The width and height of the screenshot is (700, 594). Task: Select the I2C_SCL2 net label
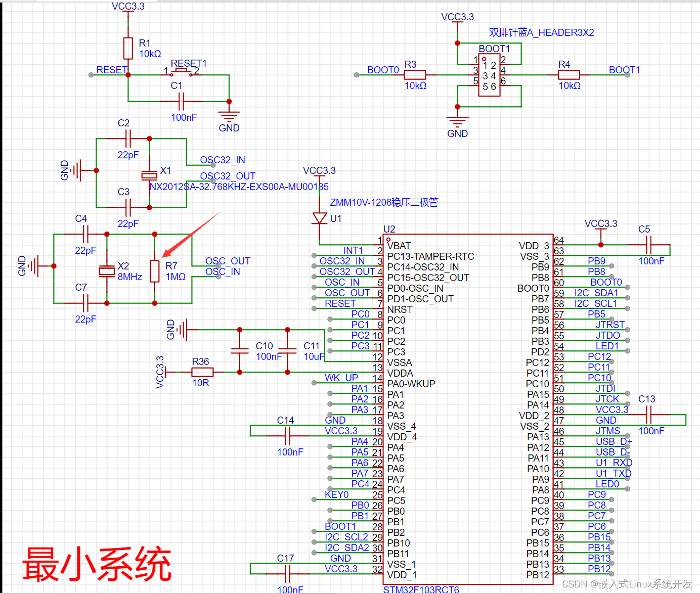346,537
